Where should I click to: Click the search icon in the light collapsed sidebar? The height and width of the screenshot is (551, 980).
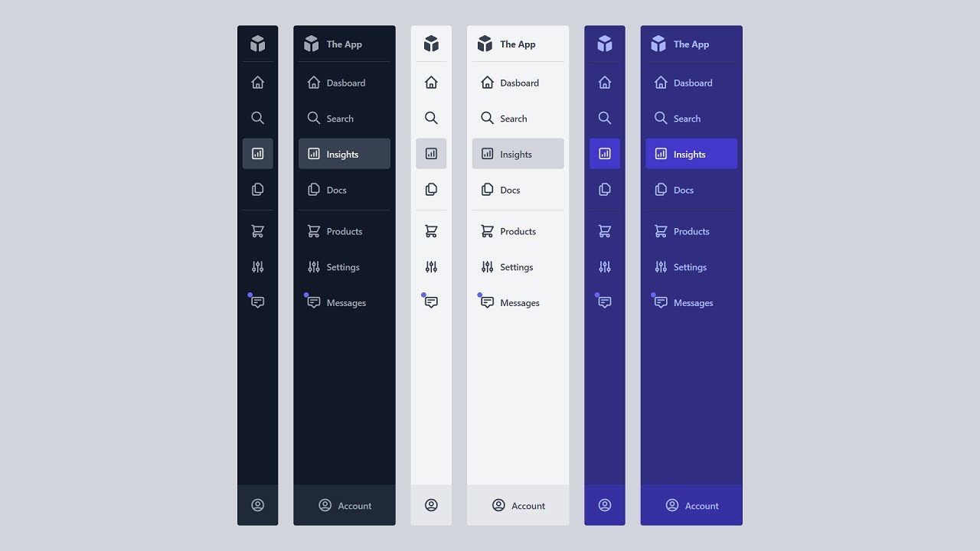click(431, 118)
